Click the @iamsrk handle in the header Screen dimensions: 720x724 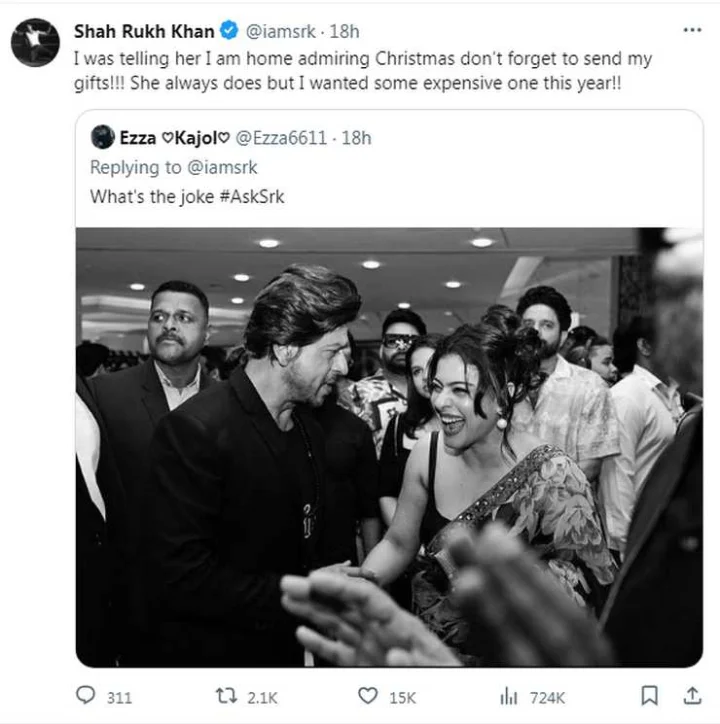(280, 31)
